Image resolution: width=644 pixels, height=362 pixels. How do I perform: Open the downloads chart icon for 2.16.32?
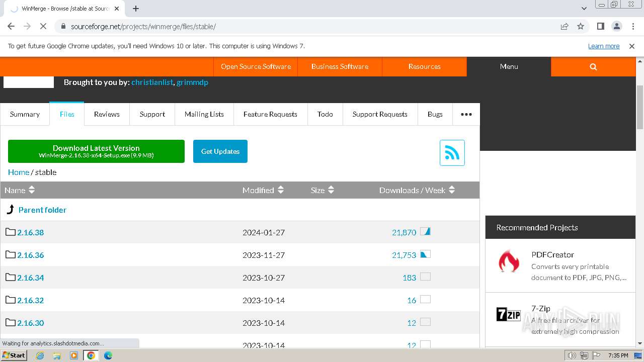[425, 299]
